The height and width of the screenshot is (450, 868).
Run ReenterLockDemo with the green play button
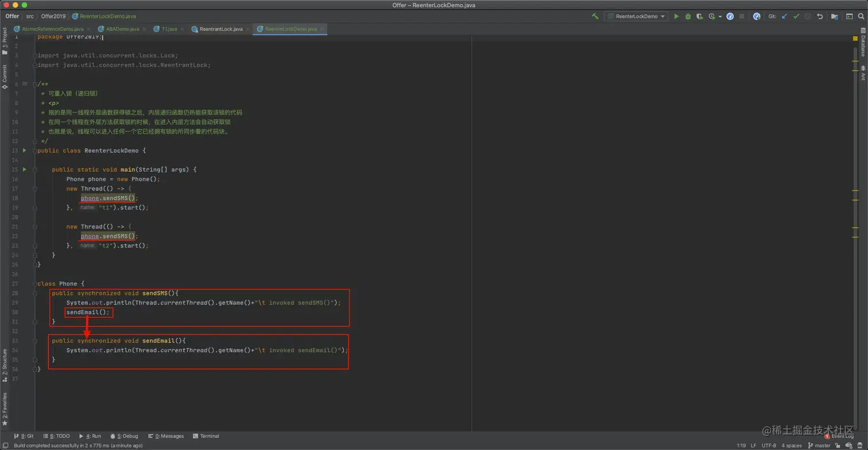[676, 16]
